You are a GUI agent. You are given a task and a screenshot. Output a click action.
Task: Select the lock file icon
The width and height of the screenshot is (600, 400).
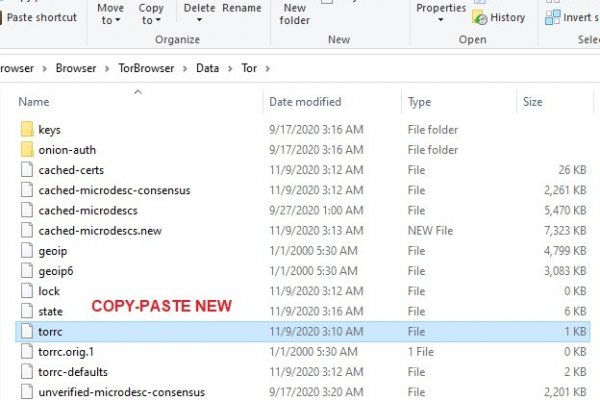tap(26, 290)
